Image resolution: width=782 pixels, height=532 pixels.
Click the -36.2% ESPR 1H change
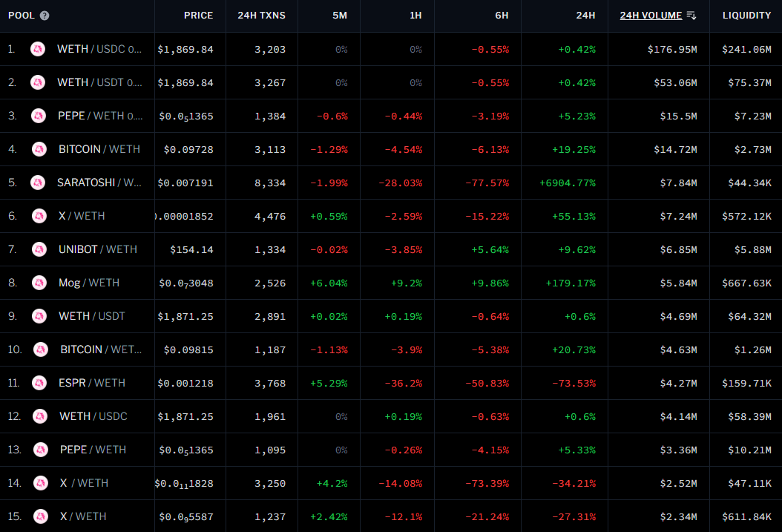[403, 384]
